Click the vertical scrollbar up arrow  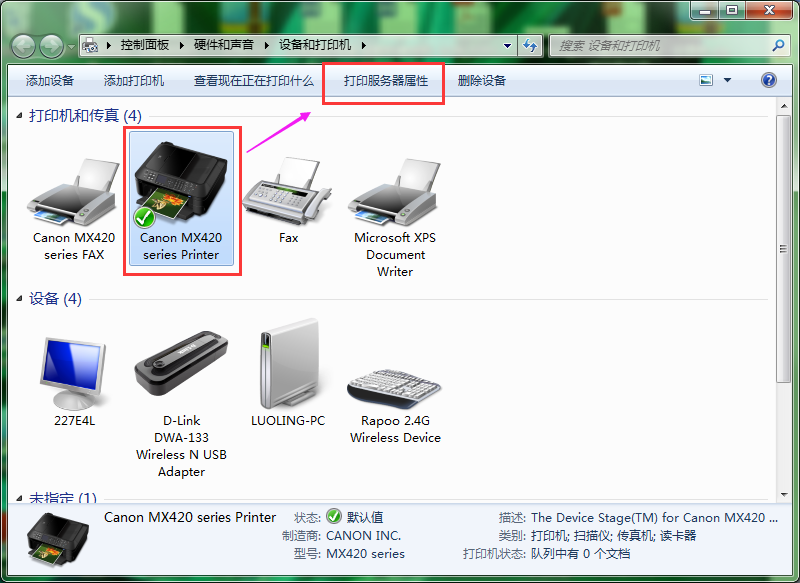(x=784, y=106)
